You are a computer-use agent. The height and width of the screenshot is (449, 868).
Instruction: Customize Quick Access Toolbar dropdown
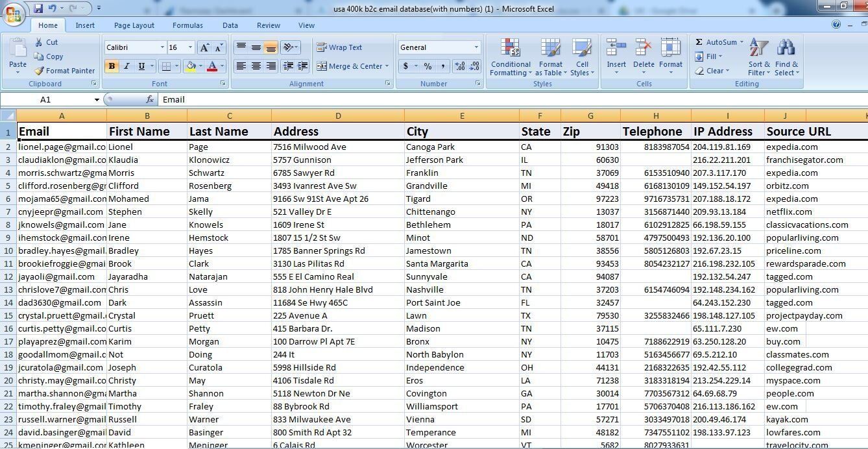coord(99,8)
